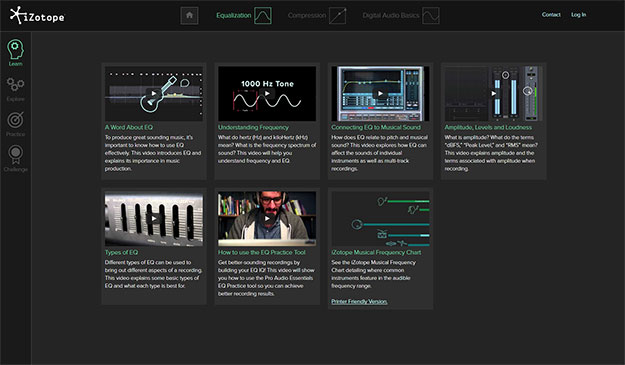Select the Explore gears icon
This screenshot has height=365, width=625.
15,84
